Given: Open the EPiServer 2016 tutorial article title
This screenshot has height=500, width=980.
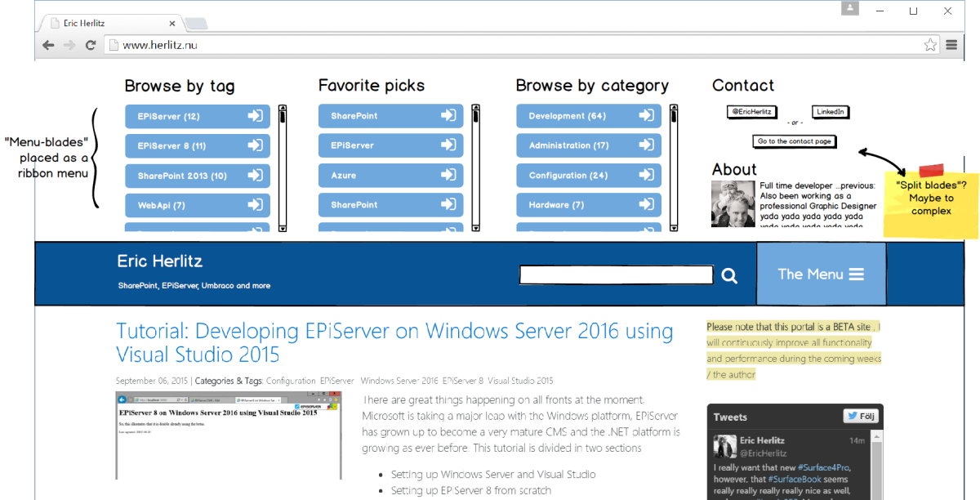Looking at the screenshot, I should coord(394,342).
